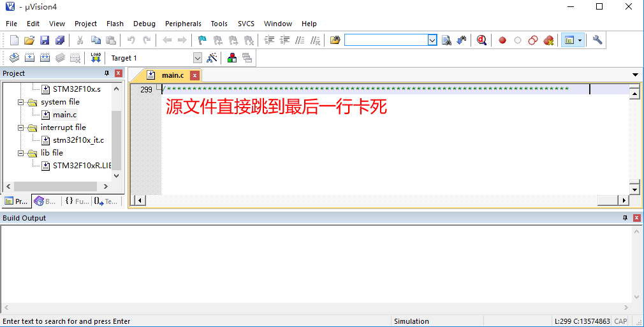
Task: Open the Flash menu
Action: pos(115,24)
